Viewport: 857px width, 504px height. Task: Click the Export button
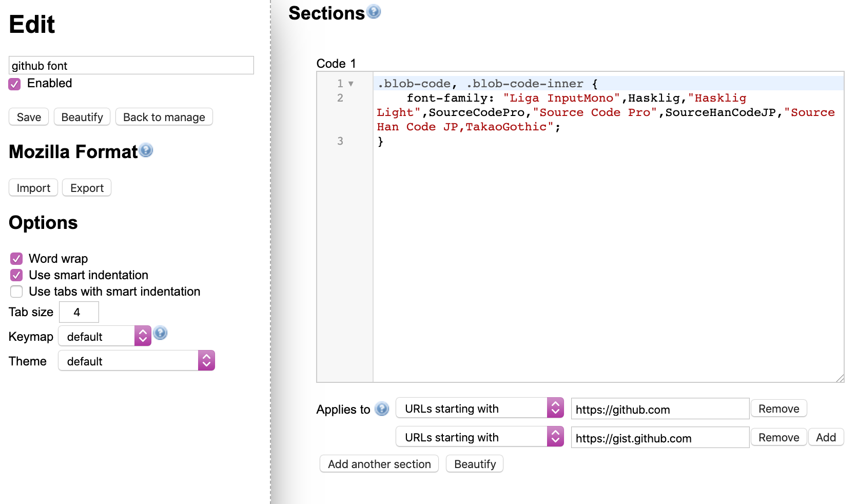pos(87,188)
